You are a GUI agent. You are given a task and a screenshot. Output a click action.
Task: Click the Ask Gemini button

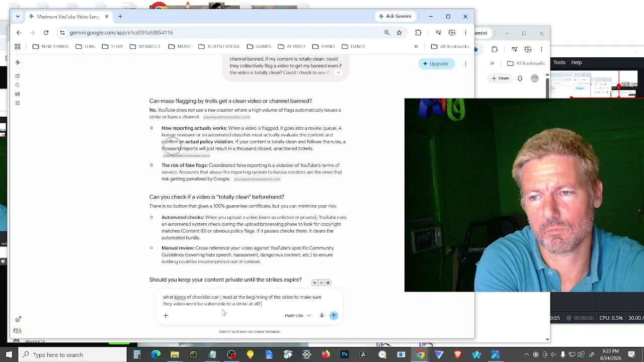(395, 17)
